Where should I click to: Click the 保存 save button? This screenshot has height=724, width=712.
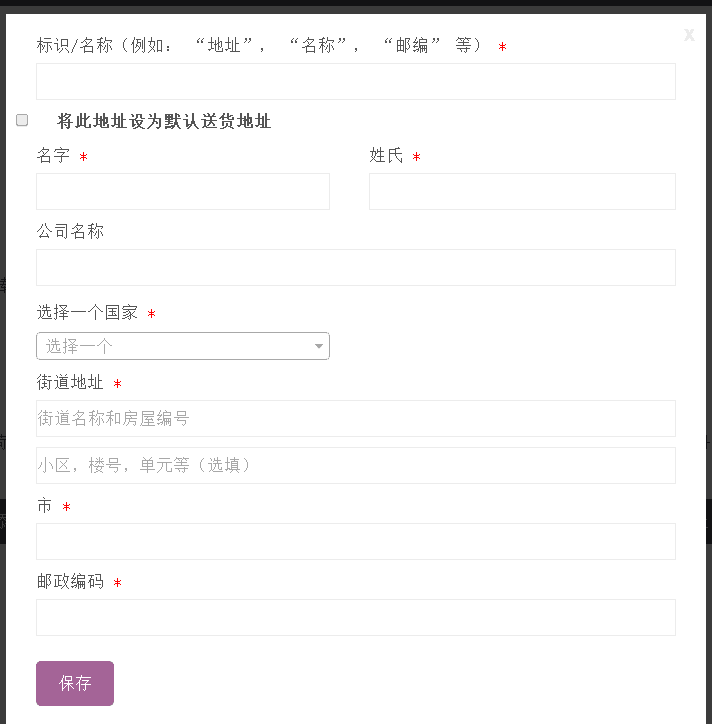pos(75,683)
